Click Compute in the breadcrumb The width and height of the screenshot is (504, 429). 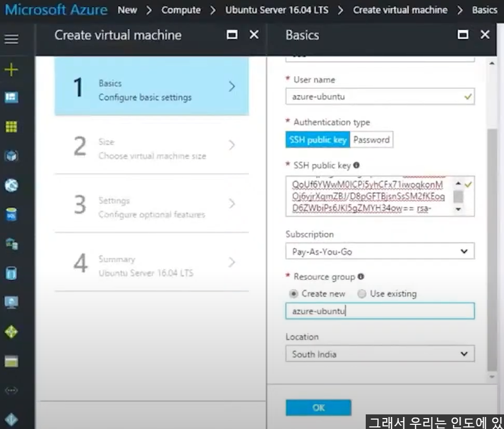pos(181,10)
